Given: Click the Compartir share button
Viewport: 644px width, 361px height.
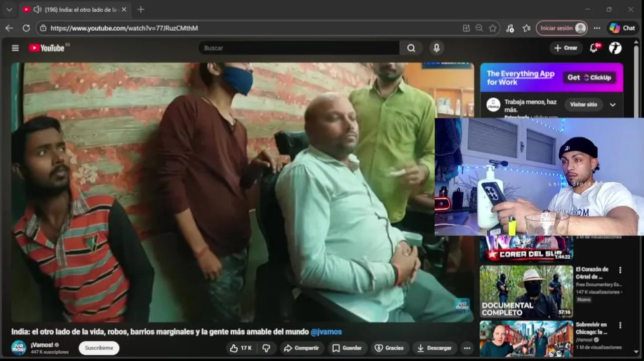Looking at the screenshot, I should pyautogui.click(x=301, y=348).
